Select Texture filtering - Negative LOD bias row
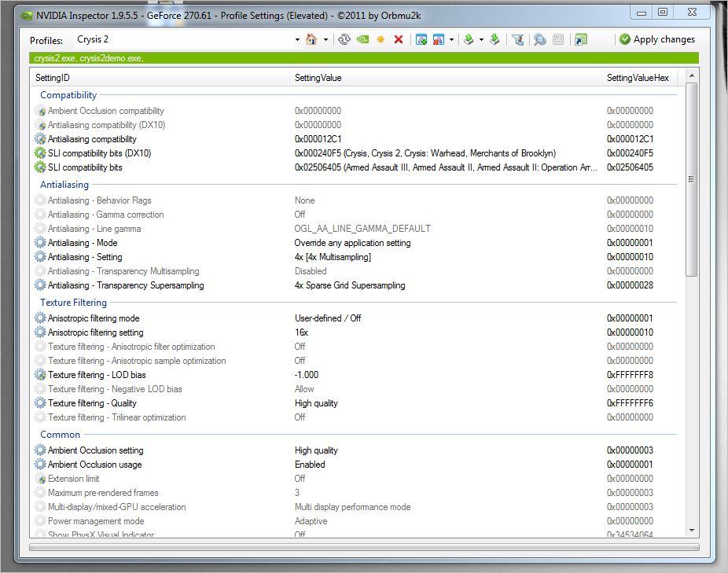The width and height of the screenshot is (728, 573). 355,389
